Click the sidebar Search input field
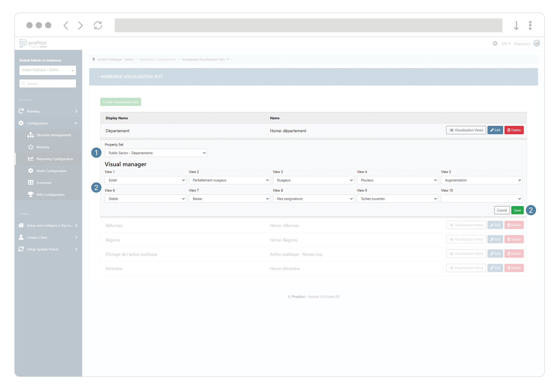559x392 pixels. (48, 84)
